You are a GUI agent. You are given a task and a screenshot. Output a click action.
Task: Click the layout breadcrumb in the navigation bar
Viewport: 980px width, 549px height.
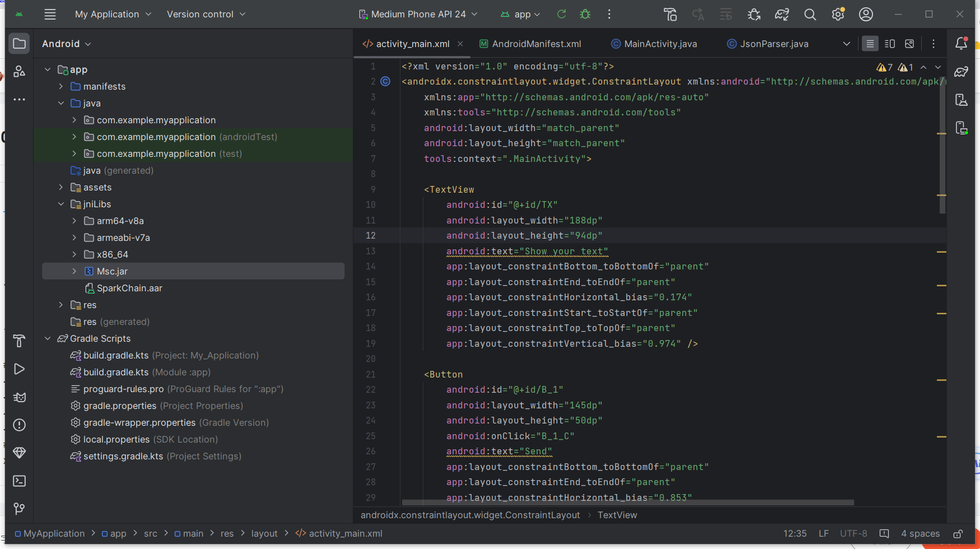coord(264,533)
